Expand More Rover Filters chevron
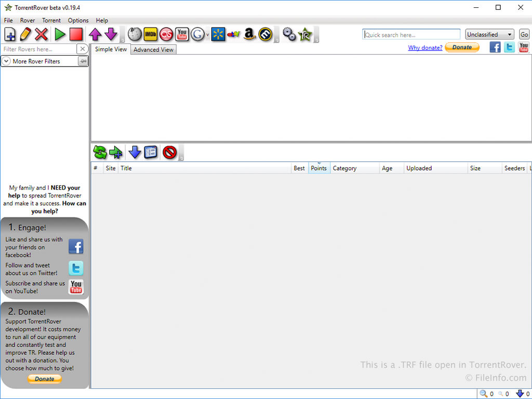The height and width of the screenshot is (399, 532). [6, 61]
